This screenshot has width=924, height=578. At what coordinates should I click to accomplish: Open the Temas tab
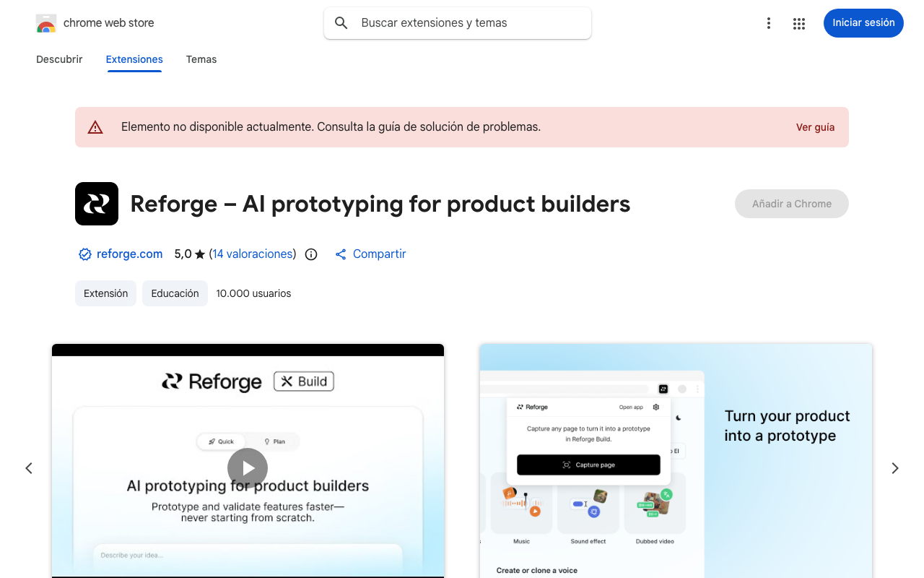coord(201,59)
